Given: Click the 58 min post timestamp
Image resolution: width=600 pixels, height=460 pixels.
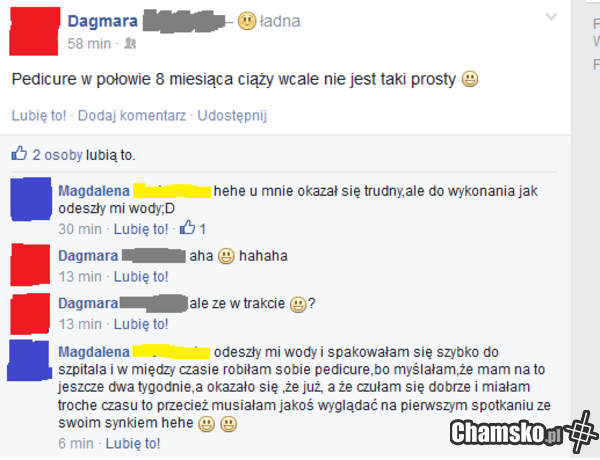Looking at the screenshot, I should pyautogui.click(x=89, y=44).
